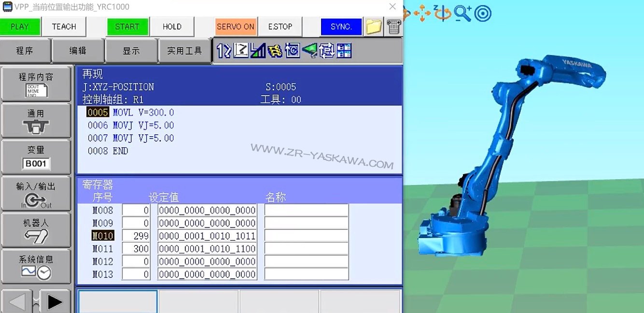Screen dimensions: 644x313
Task: Click the operation cycle status icon
Action: 292,51
